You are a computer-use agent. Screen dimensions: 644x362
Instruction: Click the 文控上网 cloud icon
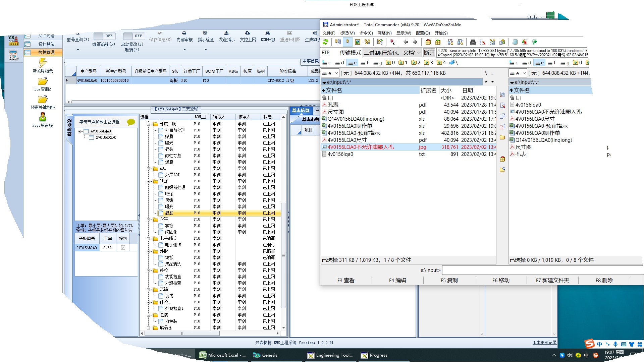[x=248, y=33]
